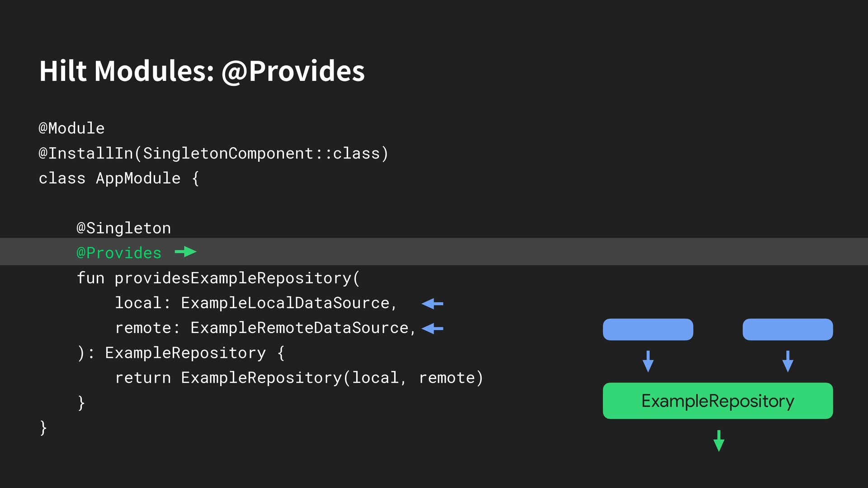Image resolution: width=868 pixels, height=488 pixels.
Task: Click the blue arrow next to the local parameter
Action: click(x=432, y=304)
